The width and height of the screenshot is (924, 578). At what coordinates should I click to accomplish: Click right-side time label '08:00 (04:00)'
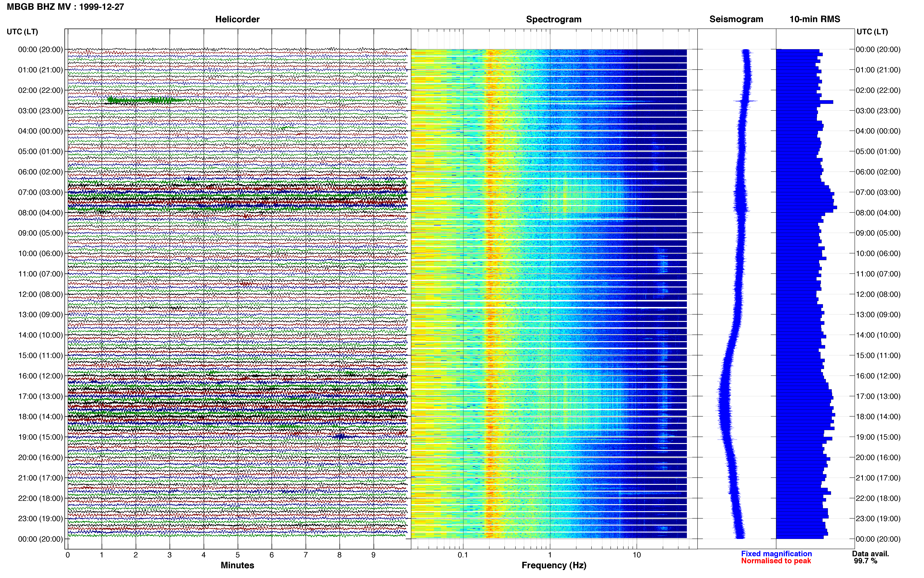coord(878,212)
